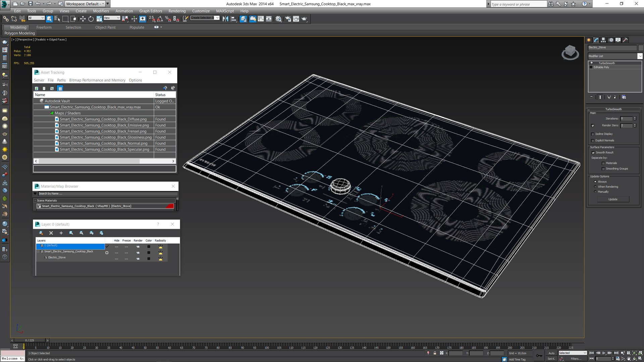Toggle Angle Snap icon in toolbar
The height and width of the screenshot is (362, 644).
[x=160, y=19]
